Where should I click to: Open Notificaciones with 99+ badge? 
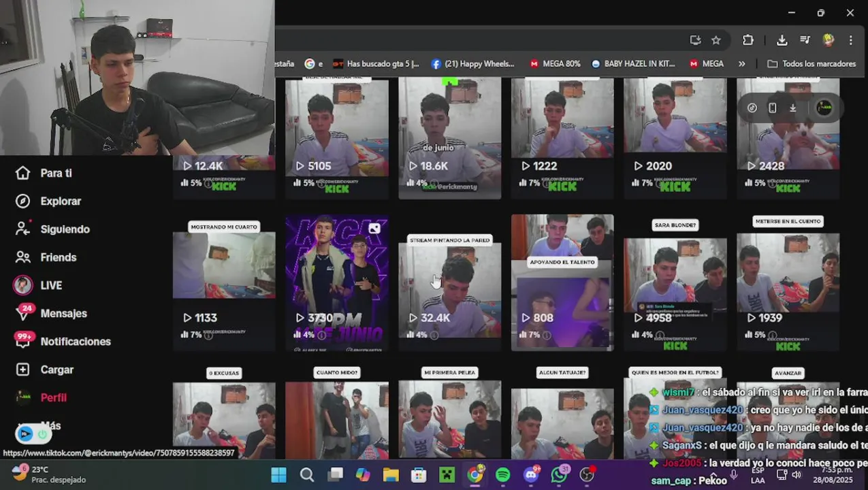click(63, 341)
